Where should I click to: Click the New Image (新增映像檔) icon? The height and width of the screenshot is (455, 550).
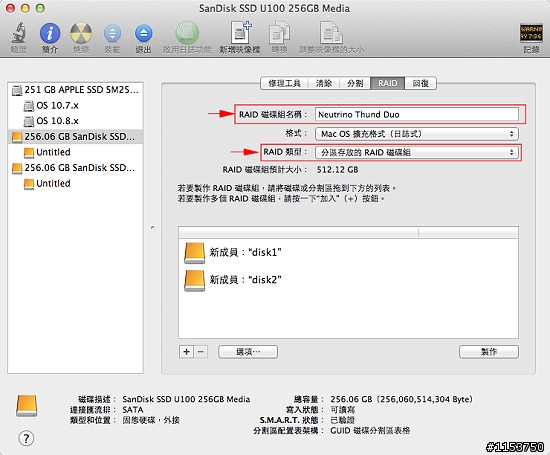241,33
